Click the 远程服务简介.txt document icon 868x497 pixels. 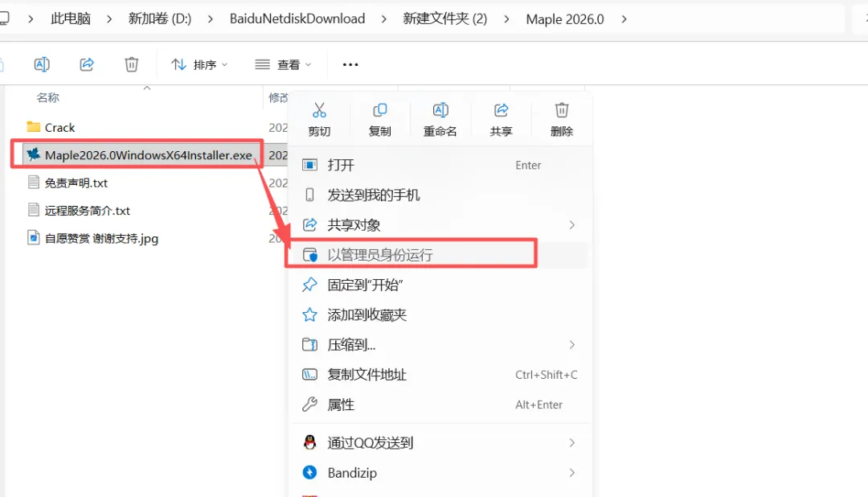tap(34, 209)
